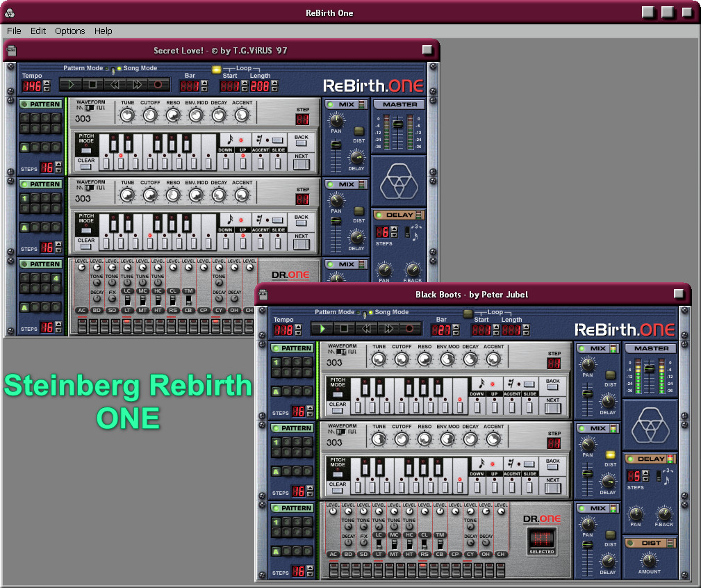Fast-forward the song in the Black Boots window
This screenshot has height=588, width=701.
click(388, 329)
